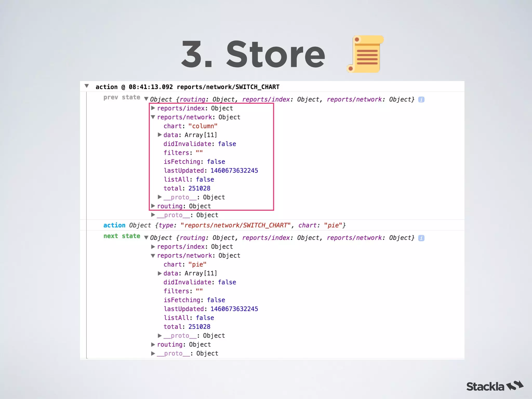Select listAll: false in prev state

click(x=189, y=179)
